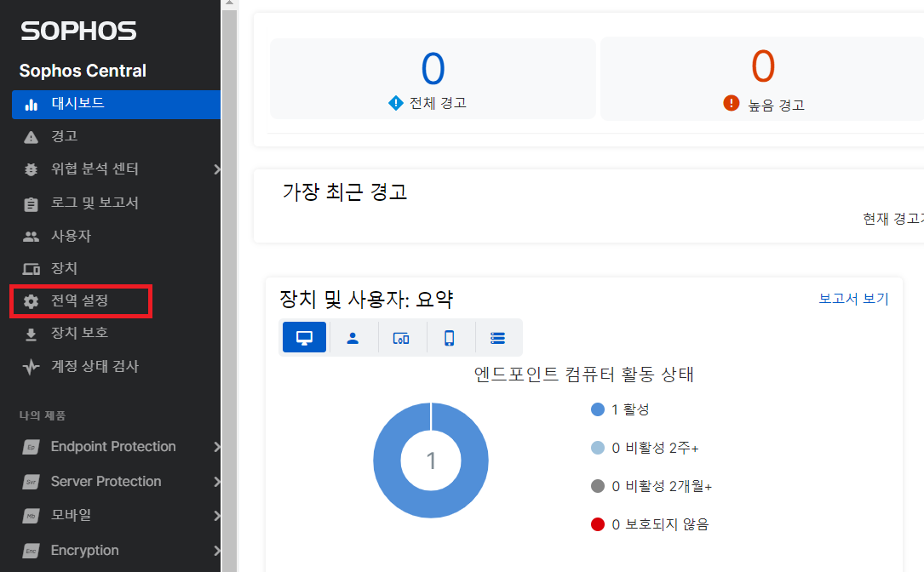Select the user person summary tab
Screen dimensions: 924x572
(x=353, y=338)
